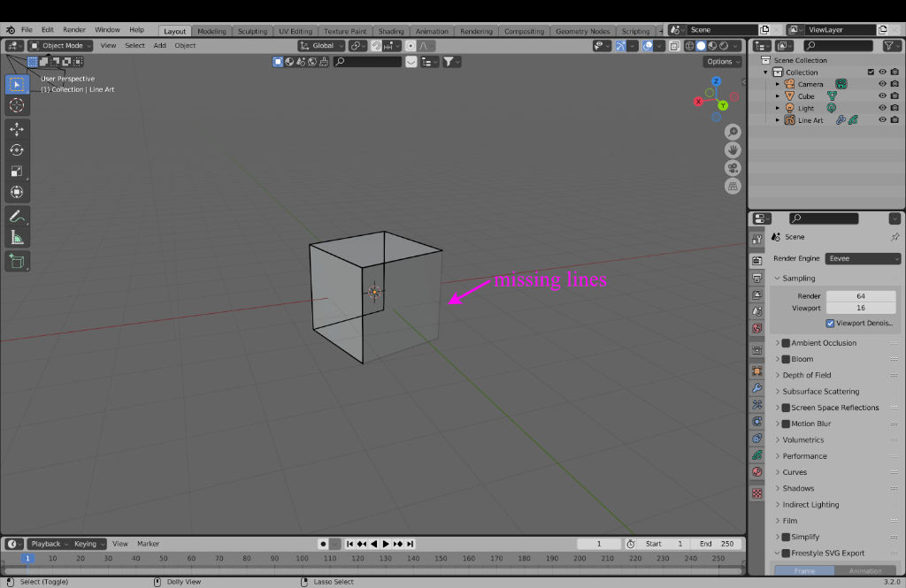The image size is (906, 588).
Task: Open the Object Mode dropdown
Action: tap(60, 45)
